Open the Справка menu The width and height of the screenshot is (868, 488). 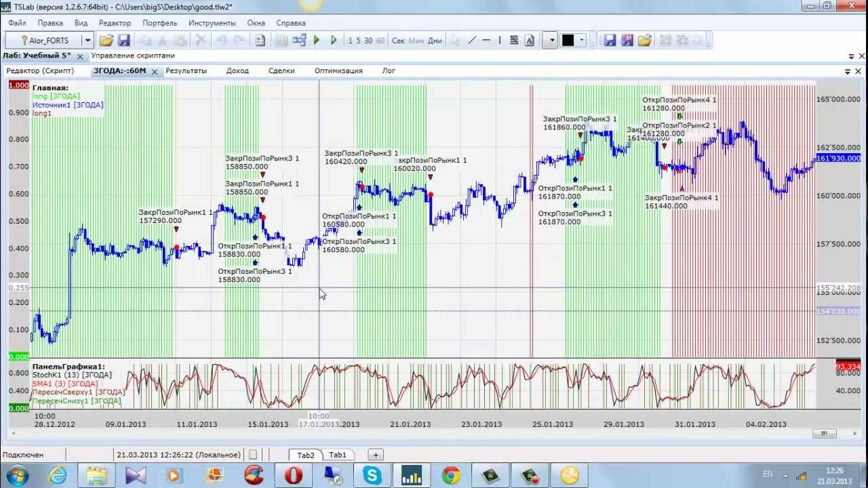pos(291,22)
